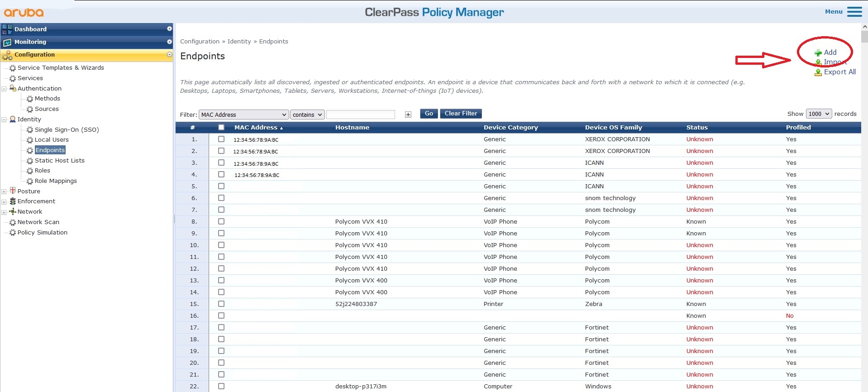Open the hamburger Menu icon
868x392 pixels.
click(854, 12)
